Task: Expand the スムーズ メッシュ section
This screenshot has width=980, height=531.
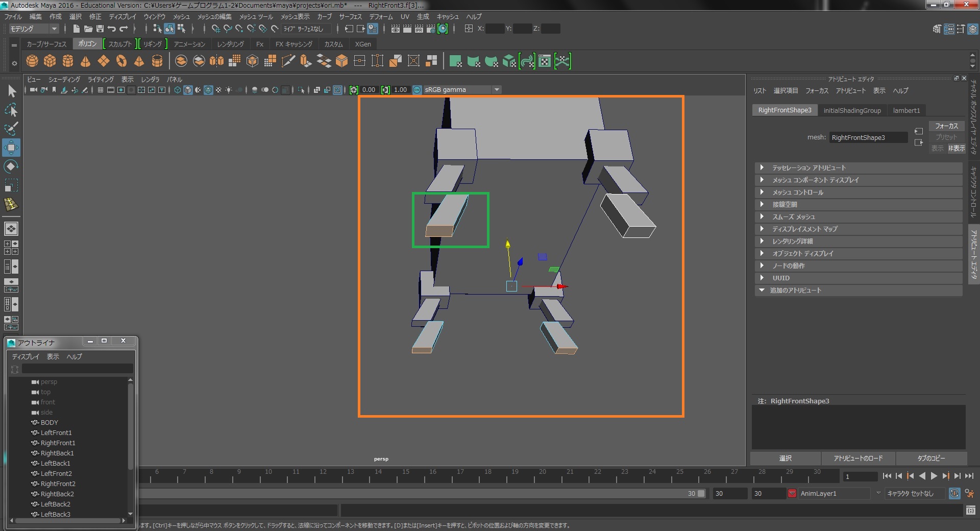Action: click(793, 217)
